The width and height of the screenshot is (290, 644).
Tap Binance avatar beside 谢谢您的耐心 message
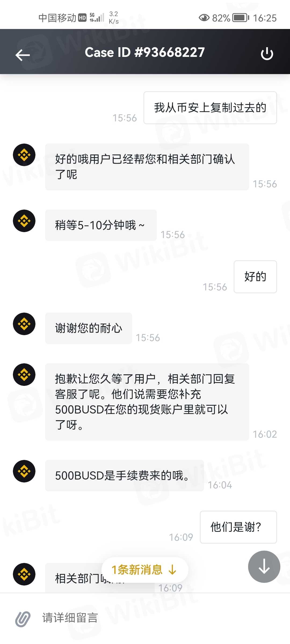(24, 324)
